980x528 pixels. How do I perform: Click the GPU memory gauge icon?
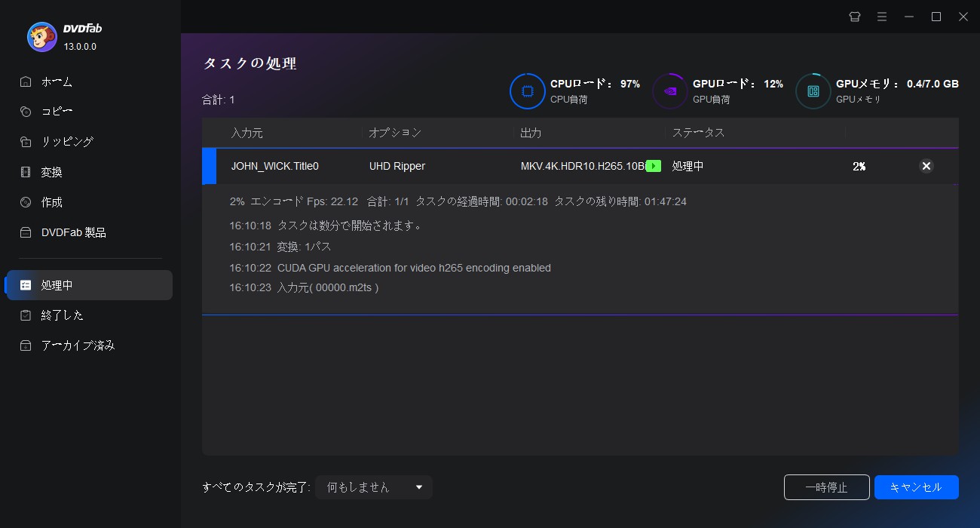pos(813,91)
